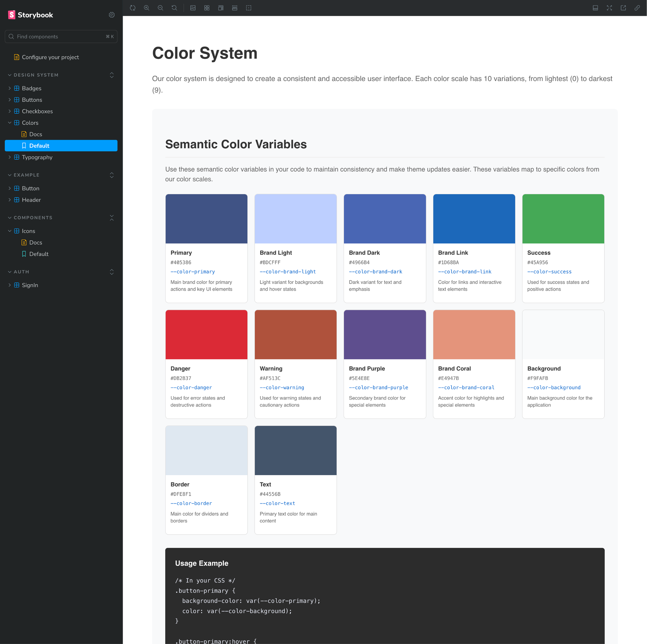Toggle the outline tool
Image resolution: width=647 pixels, height=644 pixels.
click(x=249, y=8)
